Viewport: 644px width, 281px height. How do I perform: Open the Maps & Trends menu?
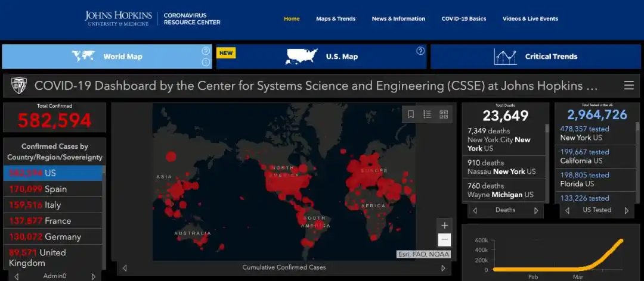click(336, 19)
